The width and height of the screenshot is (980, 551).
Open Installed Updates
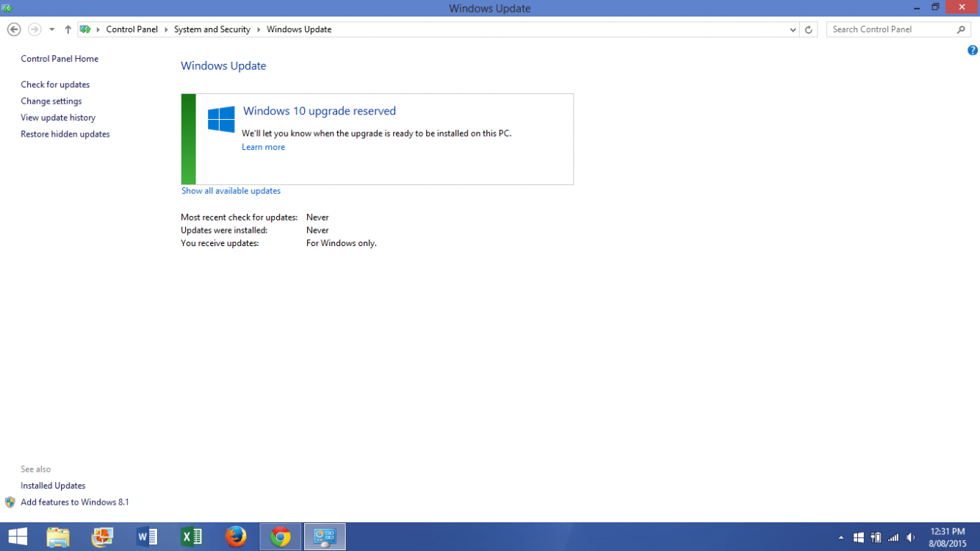click(53, 486)
